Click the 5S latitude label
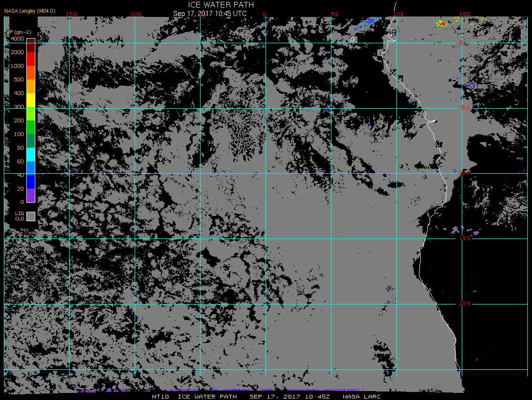The height and width of the screenshot is (400, 532). coord(466,108)
